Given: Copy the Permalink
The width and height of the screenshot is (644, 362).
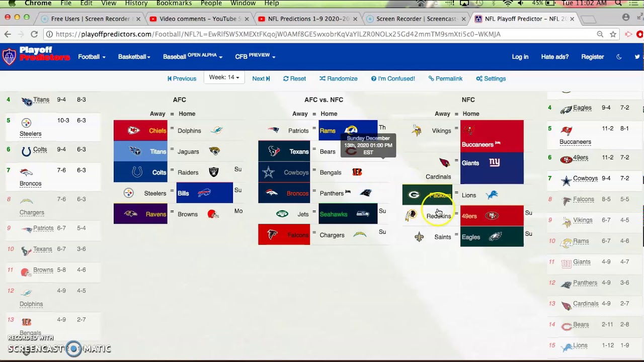Looking at the screenshot, I should 445,78.
